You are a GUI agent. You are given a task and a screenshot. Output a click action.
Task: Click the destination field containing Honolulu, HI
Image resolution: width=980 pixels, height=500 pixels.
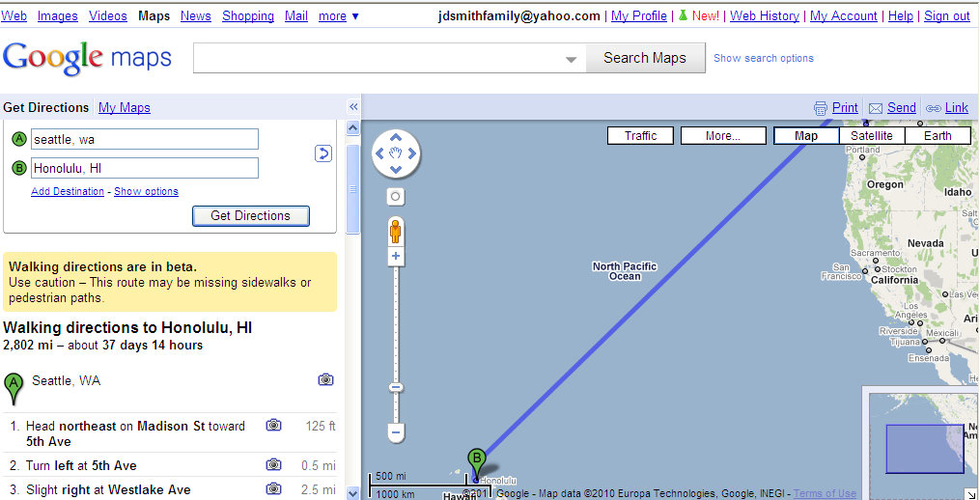tap(145, 168)
